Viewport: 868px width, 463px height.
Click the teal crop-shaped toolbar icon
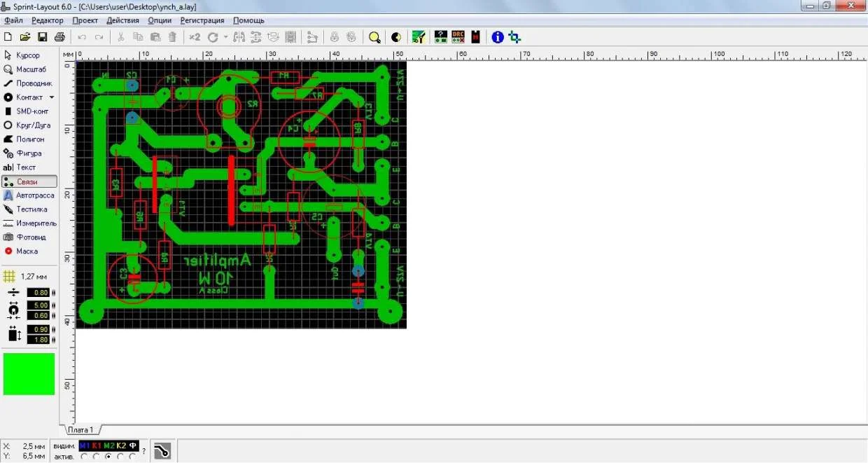click(515, 37)
